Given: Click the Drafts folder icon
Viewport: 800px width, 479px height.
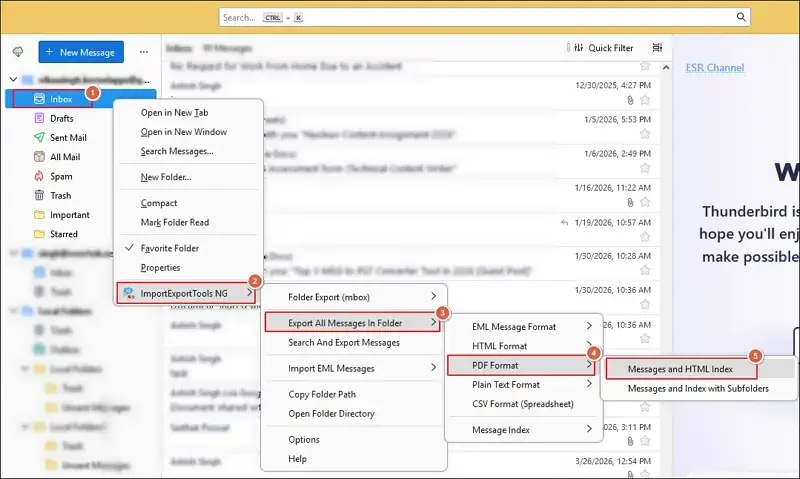Looking at the screenshot, I should point(39,118).
